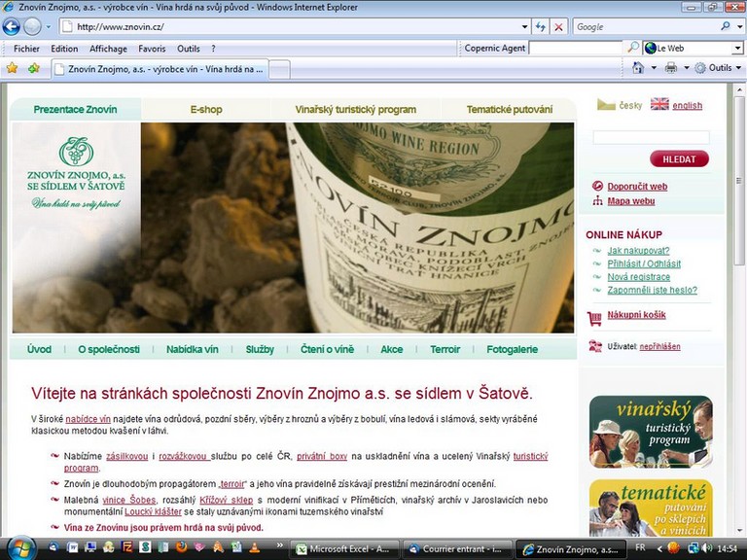
Task: Click the Print icon in toolbar
Action: pyautogui.click(x=670, y=68)
